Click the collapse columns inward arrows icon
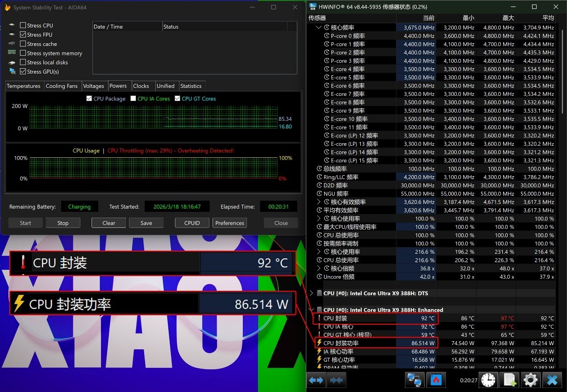Viewport: 567px width, 392px height. [336, 380]
